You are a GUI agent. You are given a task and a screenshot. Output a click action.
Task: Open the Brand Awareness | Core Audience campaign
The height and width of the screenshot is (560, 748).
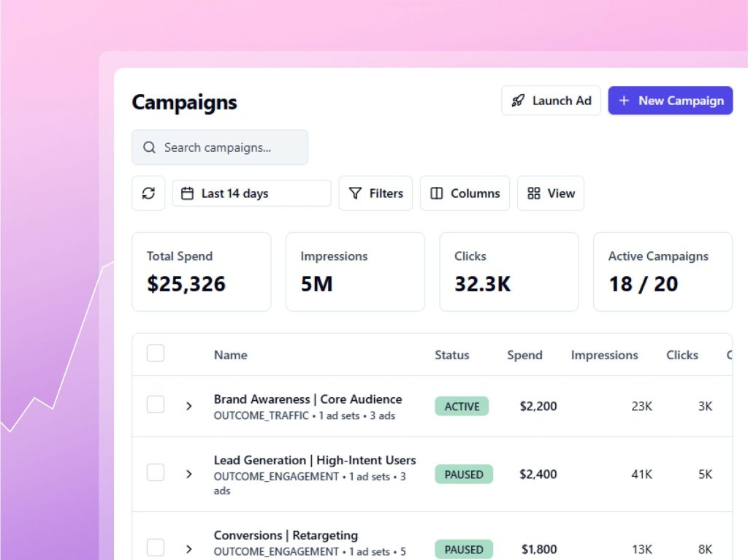308,399
